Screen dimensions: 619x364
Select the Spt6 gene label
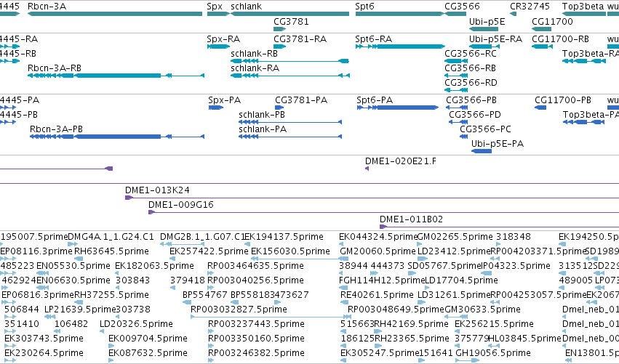pyautogui.click(x=364, y=7)
